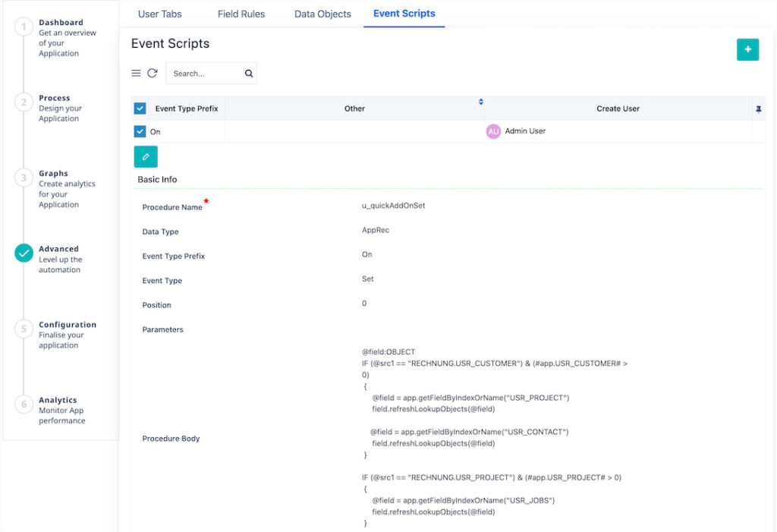Image resolution: width=777 pixels, height=532 pixels.
Task: Select the Event Scripts tab
Action: click(x=404, y=14)
